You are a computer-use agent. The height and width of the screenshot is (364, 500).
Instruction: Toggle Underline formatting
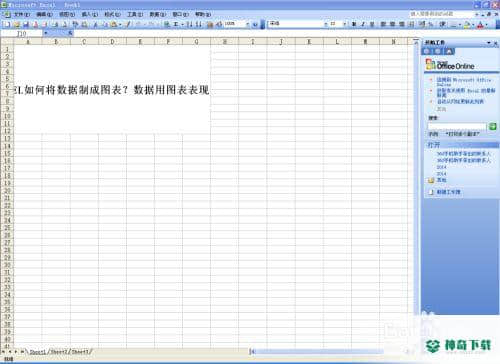372,24
